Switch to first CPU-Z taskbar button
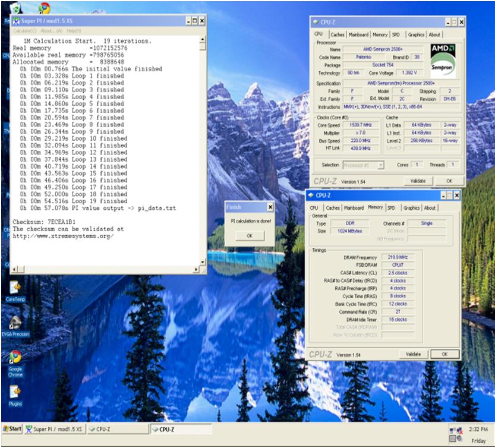The image size is (495, 448). [x=118, y=429]
